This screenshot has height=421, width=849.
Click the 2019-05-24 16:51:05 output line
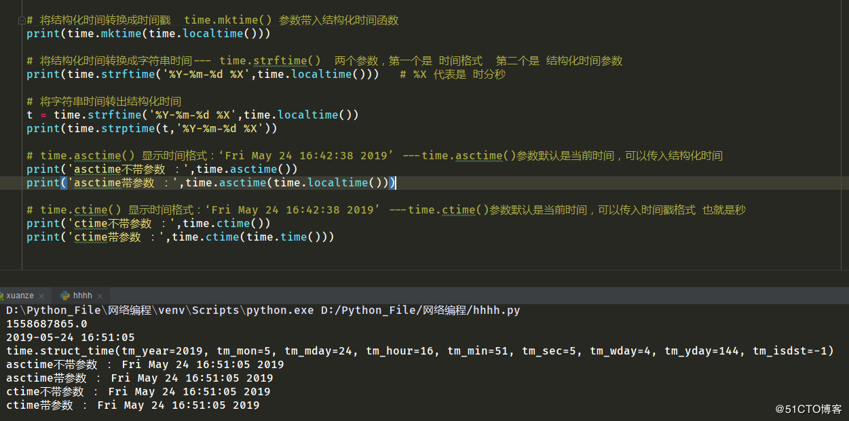pos(70,338)
